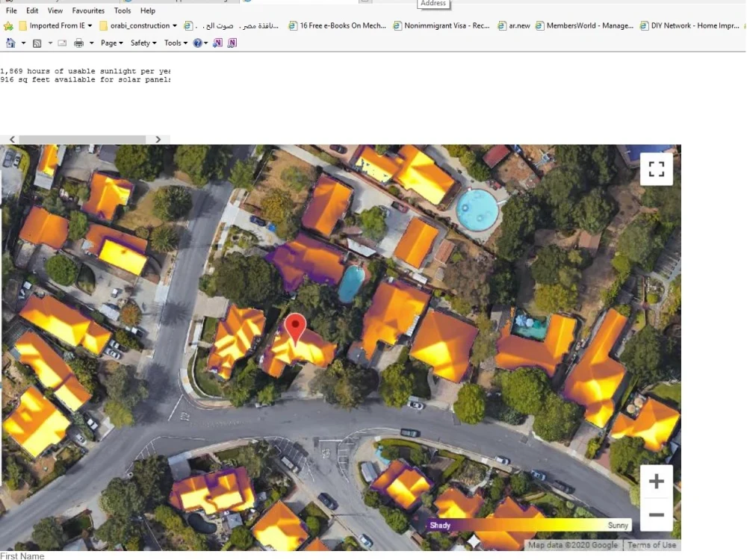This screenshot has width=747, height=560.
Task: Open the Favourites menu
Action: click(x=88, y=10)
